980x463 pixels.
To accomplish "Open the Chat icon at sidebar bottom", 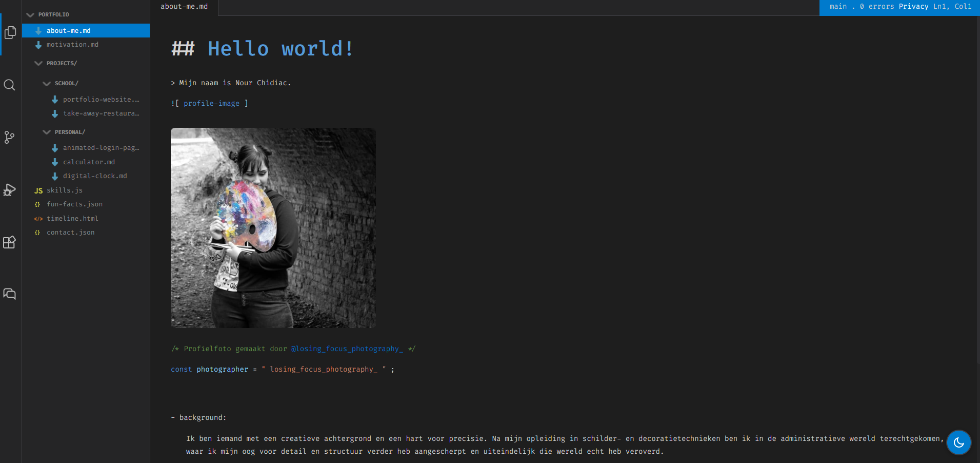I will point(9,294).
